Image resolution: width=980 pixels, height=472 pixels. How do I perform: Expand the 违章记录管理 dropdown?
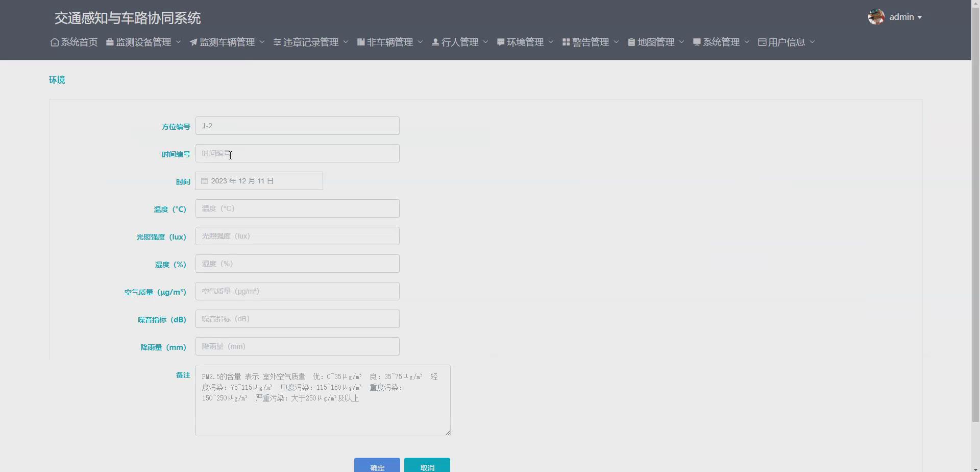tap(310, 42)
